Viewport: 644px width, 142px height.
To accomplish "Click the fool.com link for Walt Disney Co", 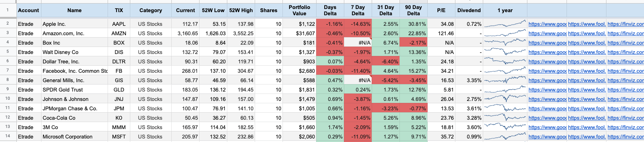I will click(x=586, y=52).
